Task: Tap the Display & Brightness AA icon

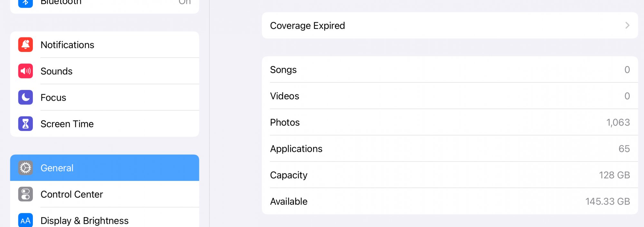Action: (x=25, y=220)
